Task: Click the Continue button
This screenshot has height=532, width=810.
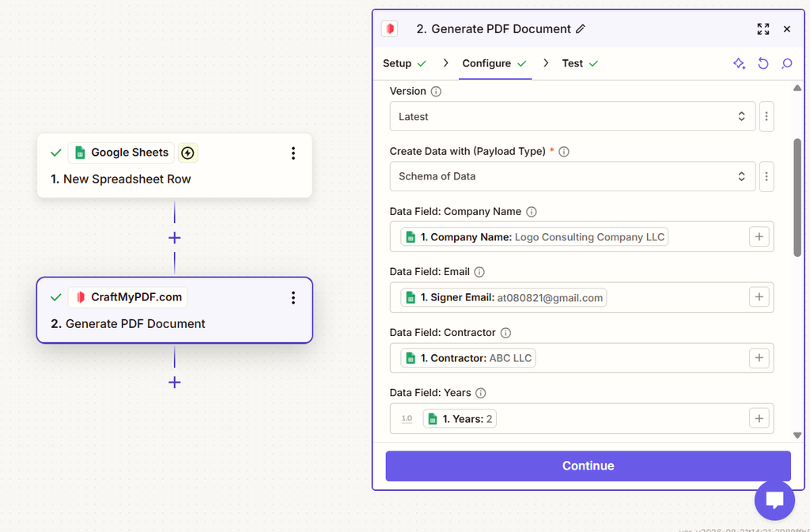Action: click(x=588, y=466)
